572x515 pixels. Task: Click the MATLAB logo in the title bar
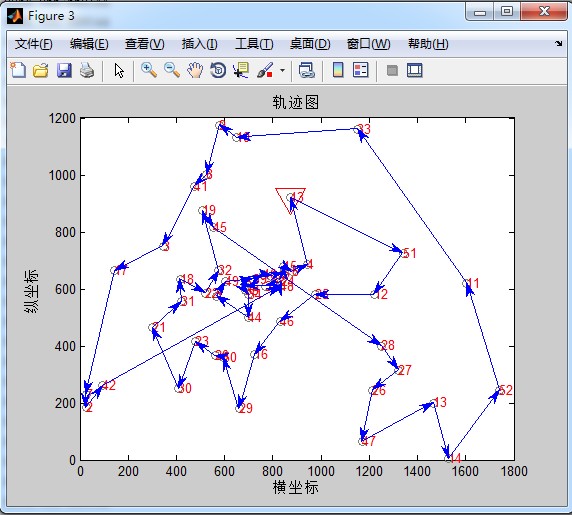tap(15, 16)
